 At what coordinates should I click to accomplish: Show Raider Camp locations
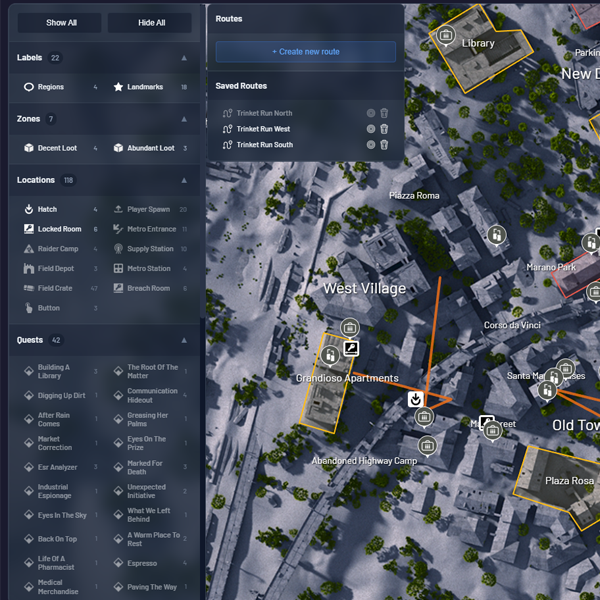[x=60, y=249]
